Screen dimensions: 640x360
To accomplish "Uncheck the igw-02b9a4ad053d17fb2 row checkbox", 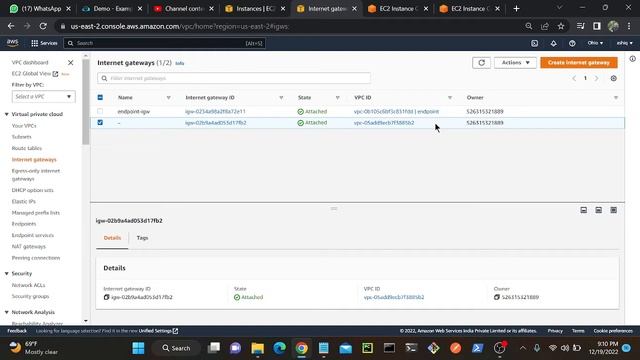I will pyautogui.click(x=100, y=122).
